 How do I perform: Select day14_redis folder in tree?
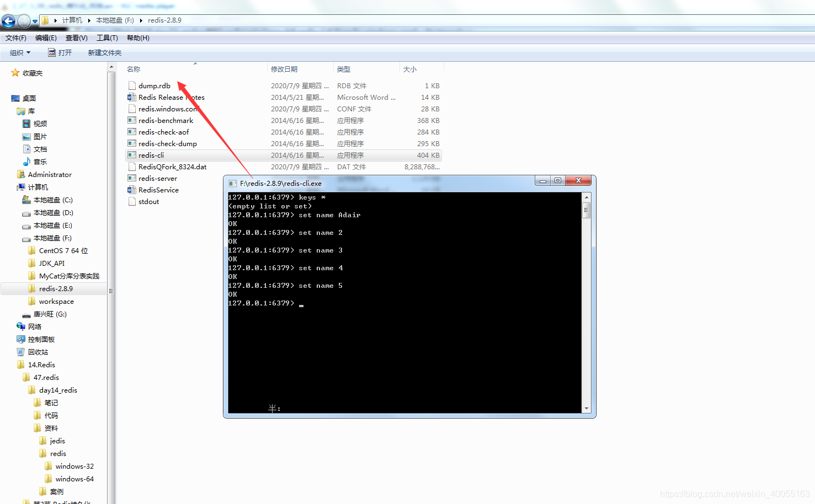tap(58, 390)
